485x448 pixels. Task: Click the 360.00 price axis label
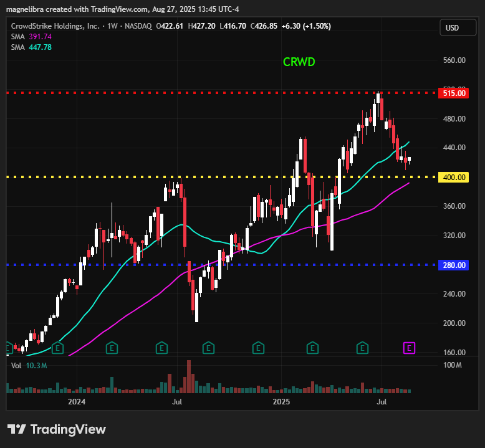tap(454, 206)
